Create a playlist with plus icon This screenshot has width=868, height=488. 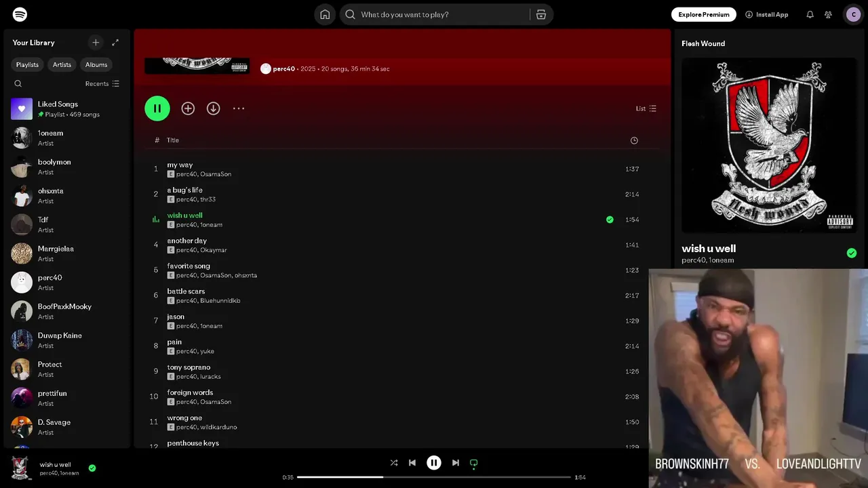96,42
